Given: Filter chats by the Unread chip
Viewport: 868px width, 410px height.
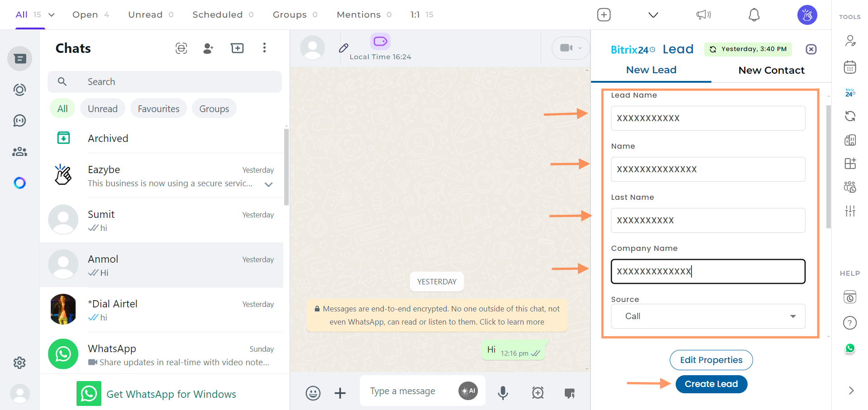Looking at the screenshot, I should (103, 108).
